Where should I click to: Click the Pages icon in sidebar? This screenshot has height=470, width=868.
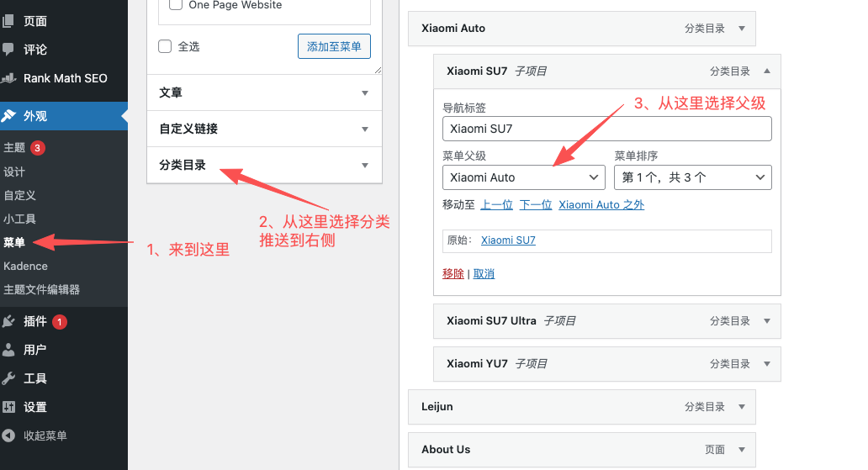(x=8, y=21)
